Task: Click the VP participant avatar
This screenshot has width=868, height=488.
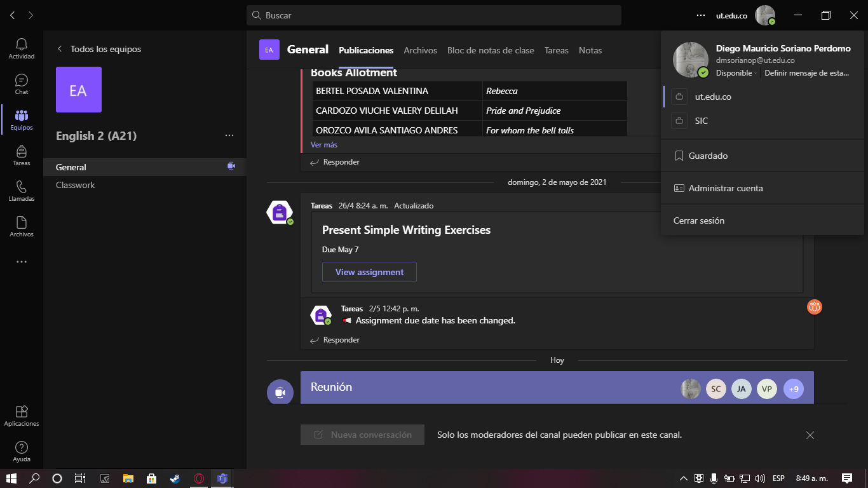Action: [x=767, y=389]
